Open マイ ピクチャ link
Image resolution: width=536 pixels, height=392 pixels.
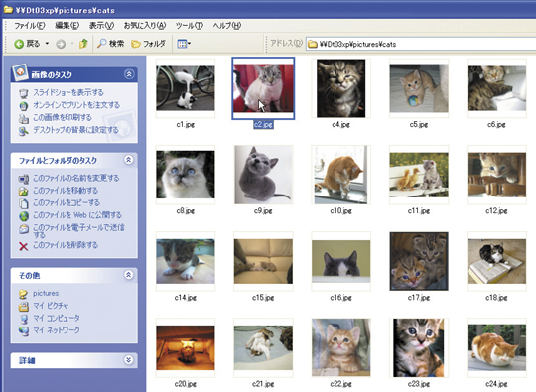click(51, 306)
